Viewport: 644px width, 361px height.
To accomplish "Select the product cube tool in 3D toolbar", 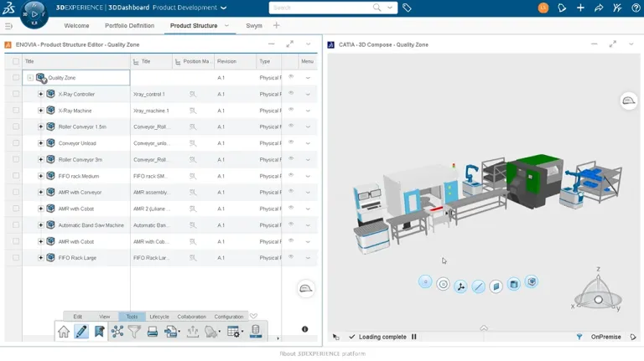I will point(532,281).
